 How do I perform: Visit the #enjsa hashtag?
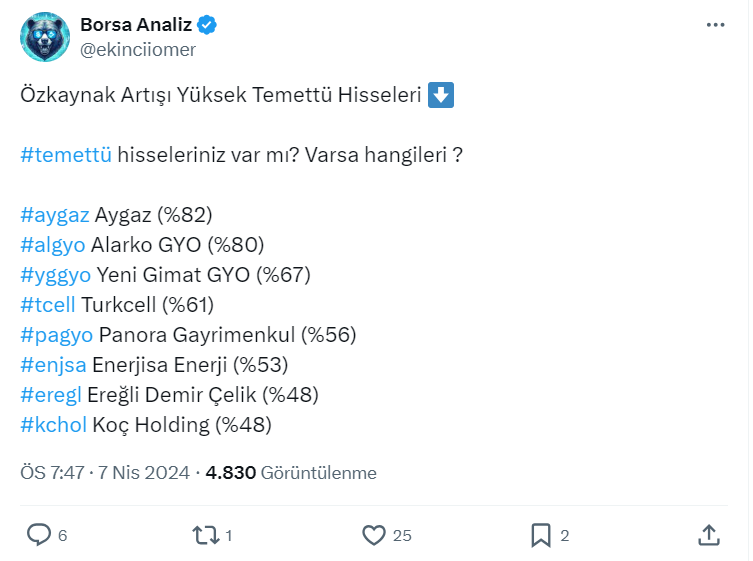(x=53, y=365)
